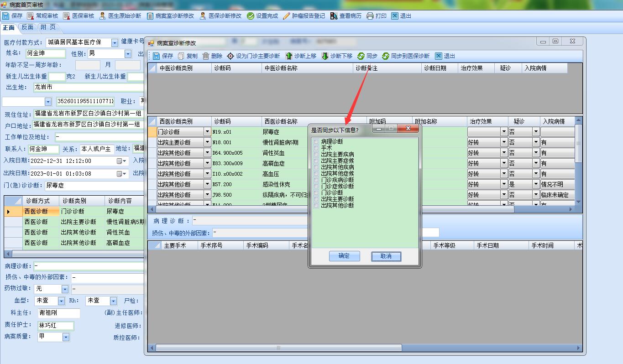Click the 出生地 field showing 龙岩市
Viewport: 623px width, 364px height.
89,87
